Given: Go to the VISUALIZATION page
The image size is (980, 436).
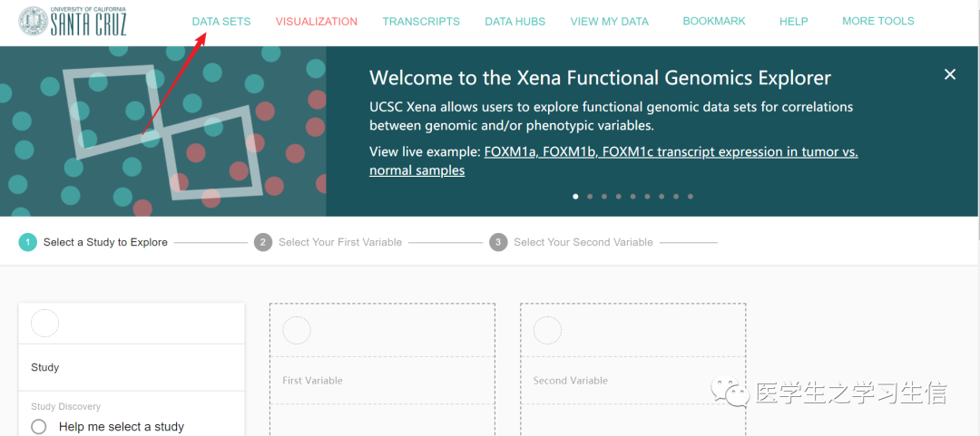Looking at the screenshot, I should (317, 21).
